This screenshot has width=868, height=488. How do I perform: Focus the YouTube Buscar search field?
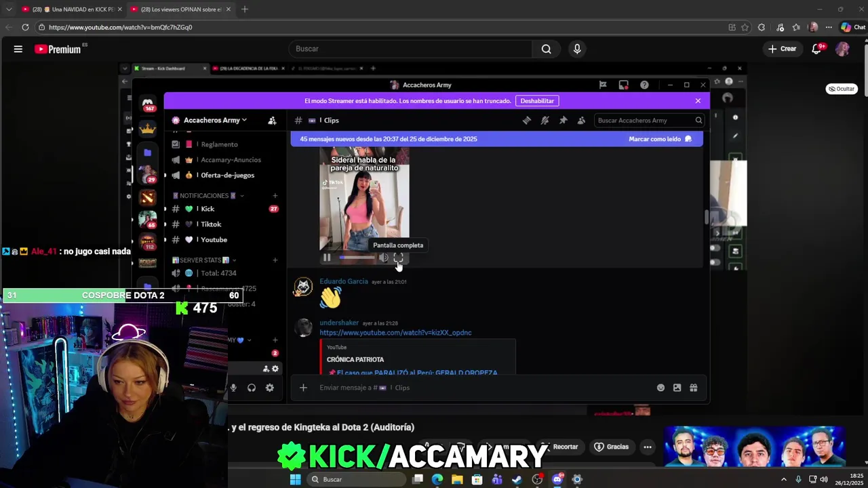(410, 49)
